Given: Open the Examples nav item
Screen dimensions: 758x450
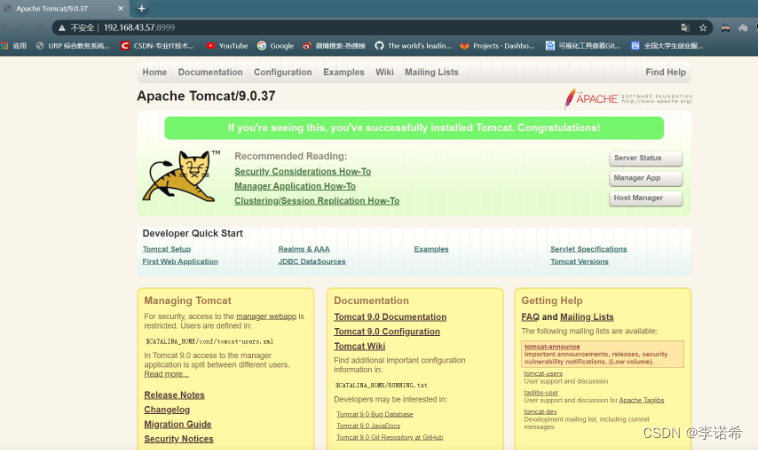Looking at the screenshot, I should [x=344, y=72].
